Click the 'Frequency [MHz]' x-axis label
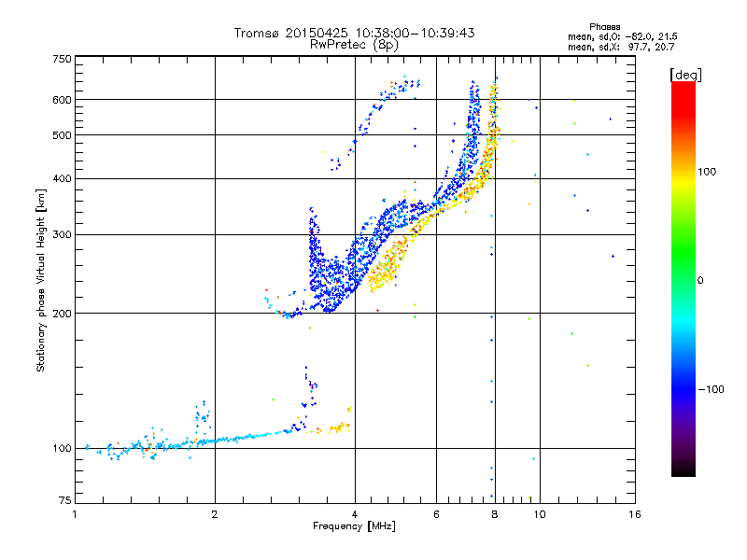This screenshot has height=560, width=747. 354,526
